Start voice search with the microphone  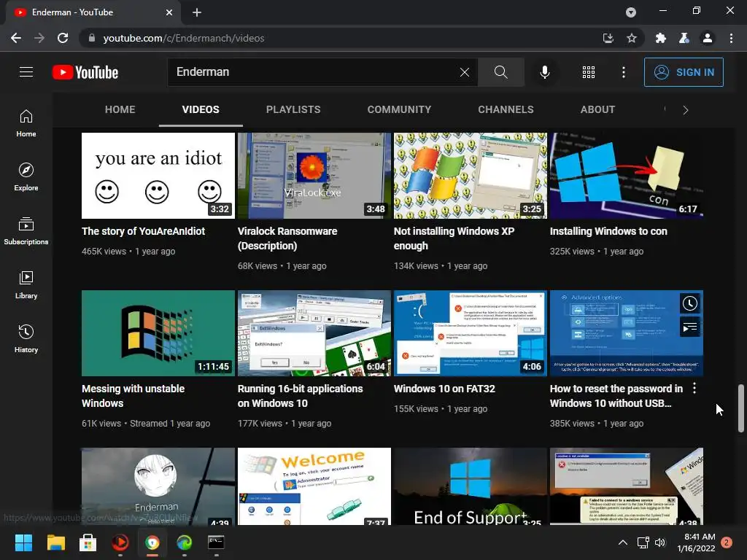click(544, 72)
